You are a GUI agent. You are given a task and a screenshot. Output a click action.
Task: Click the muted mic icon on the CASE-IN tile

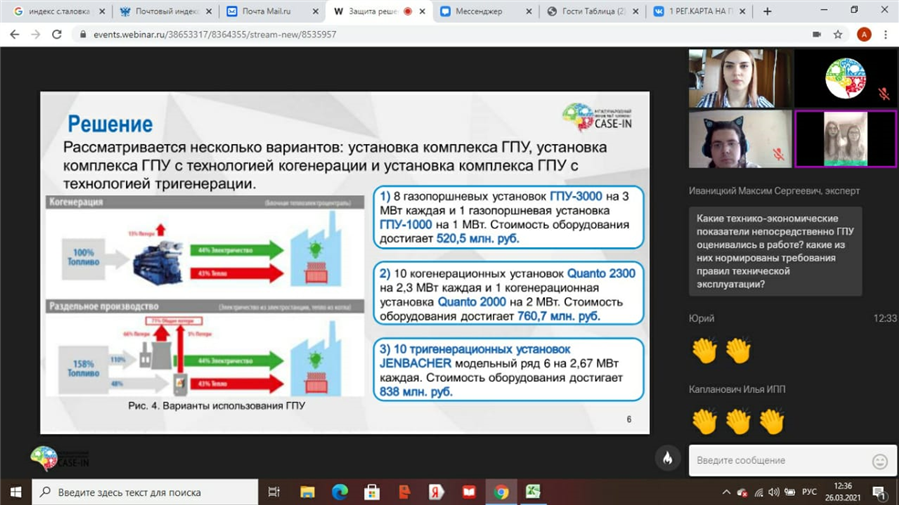(883, 94)
